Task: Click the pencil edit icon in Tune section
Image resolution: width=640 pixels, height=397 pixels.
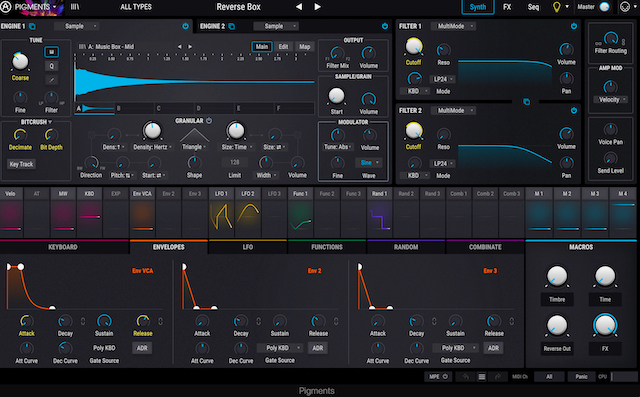Action: [x=51, y=80]
